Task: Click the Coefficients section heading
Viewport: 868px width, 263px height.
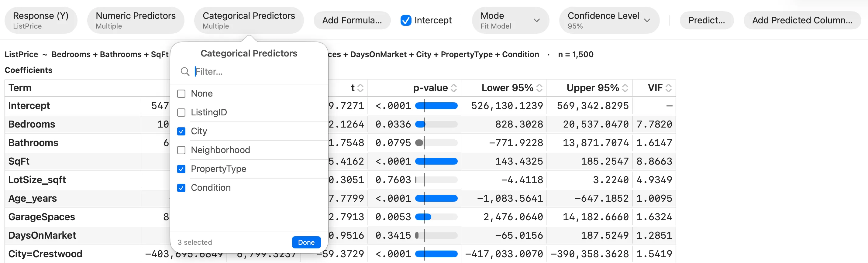Action: point(28,70)
